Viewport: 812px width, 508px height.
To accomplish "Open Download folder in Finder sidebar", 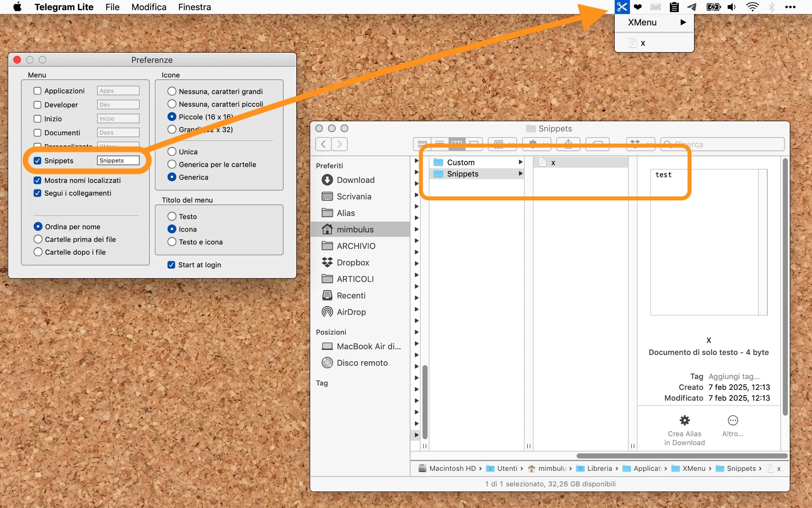I will (x=355, y=180).
